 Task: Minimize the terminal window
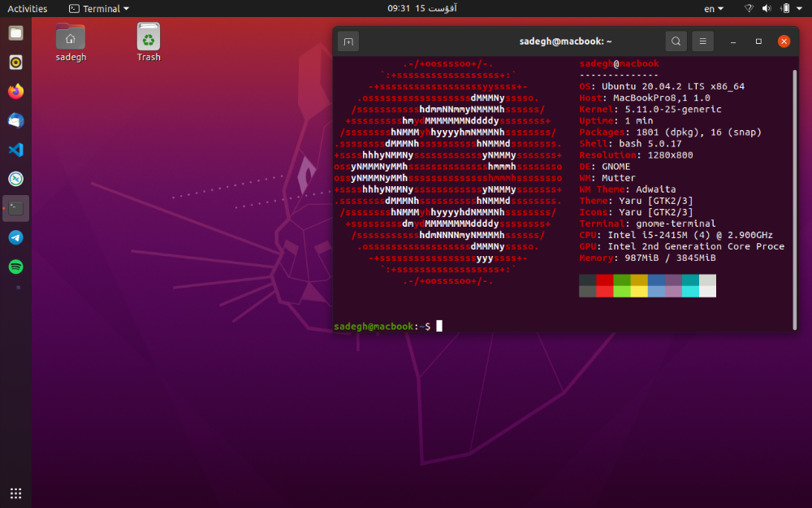coord(732,41)
